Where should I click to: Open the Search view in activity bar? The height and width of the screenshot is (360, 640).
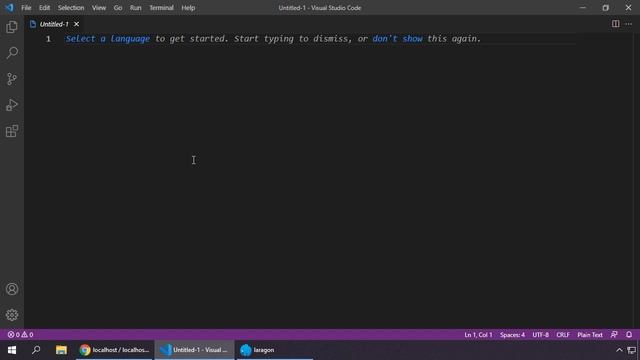[12, 53]
